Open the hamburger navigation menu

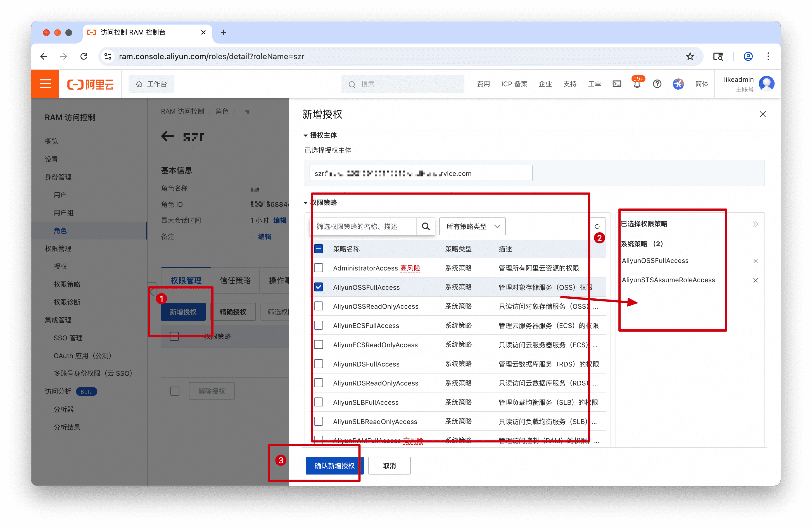tap(45, 84)
